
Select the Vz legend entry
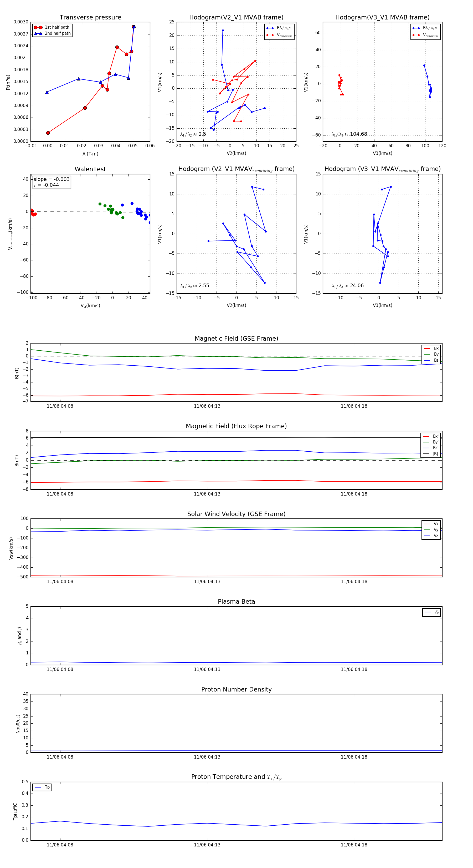click(431, 536)
